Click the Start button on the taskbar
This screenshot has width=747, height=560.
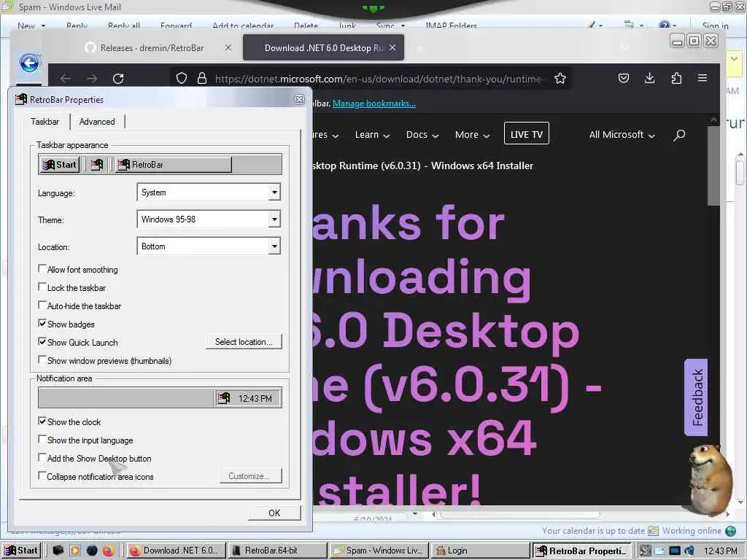click(21, 551)
